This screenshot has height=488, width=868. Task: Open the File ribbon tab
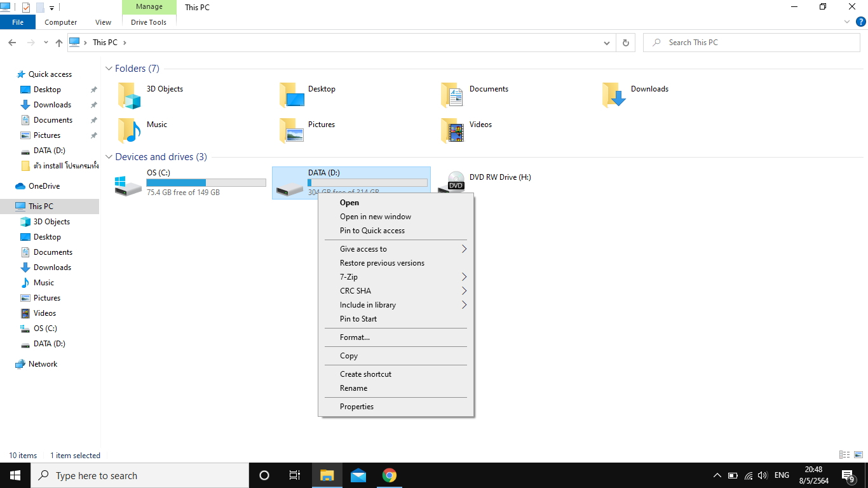coord(18,22)
